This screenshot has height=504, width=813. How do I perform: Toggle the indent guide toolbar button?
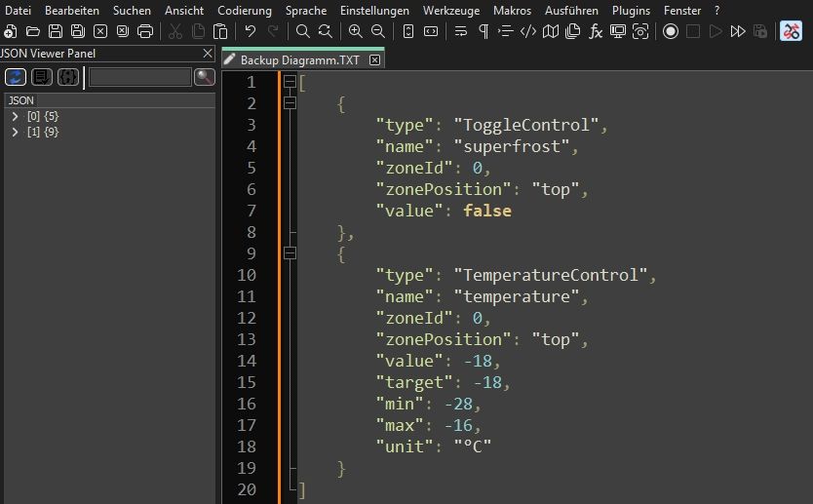[505, 31]
